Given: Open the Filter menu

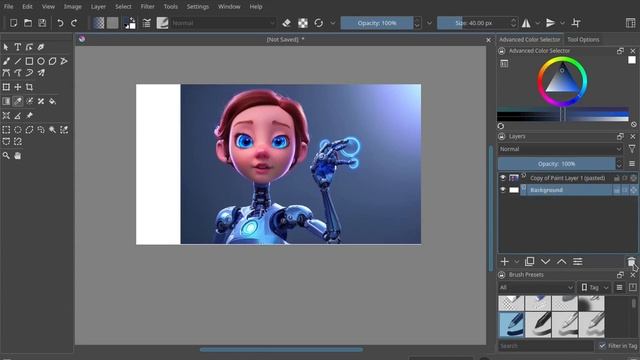Looking at the screenshot, I should point(147,7).
